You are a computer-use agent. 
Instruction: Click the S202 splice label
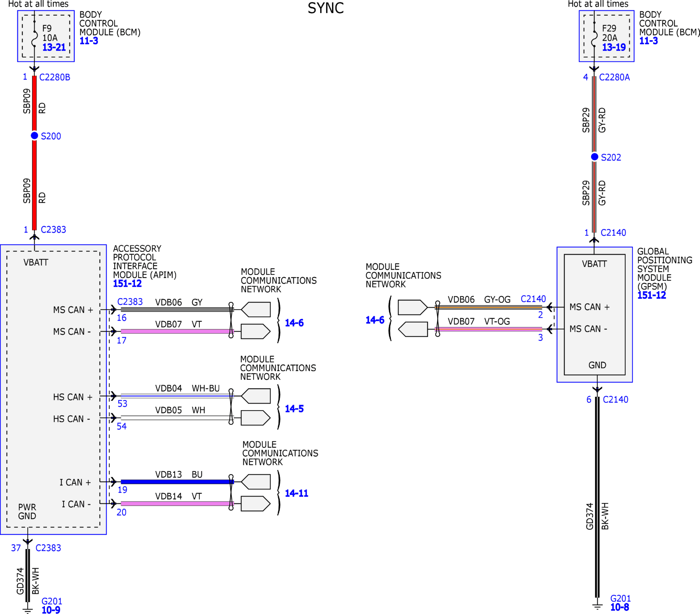pos(611,157)
